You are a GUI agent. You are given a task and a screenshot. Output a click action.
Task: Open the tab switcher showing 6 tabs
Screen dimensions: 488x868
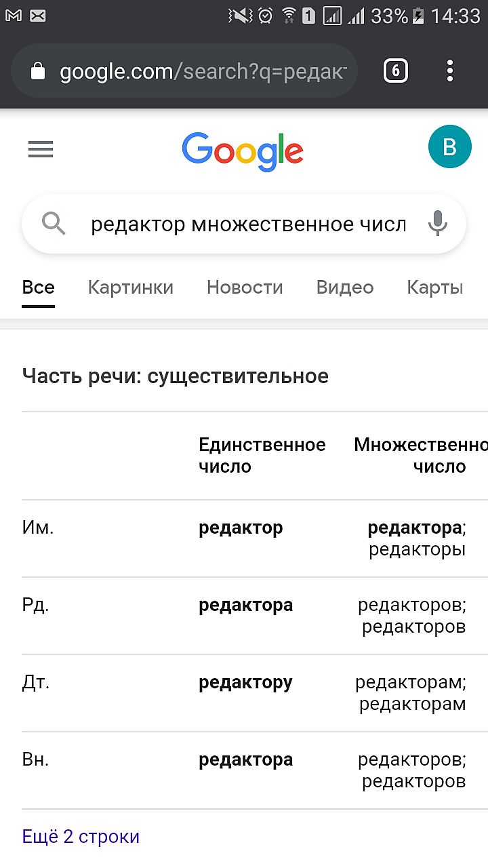click(396, 71)
